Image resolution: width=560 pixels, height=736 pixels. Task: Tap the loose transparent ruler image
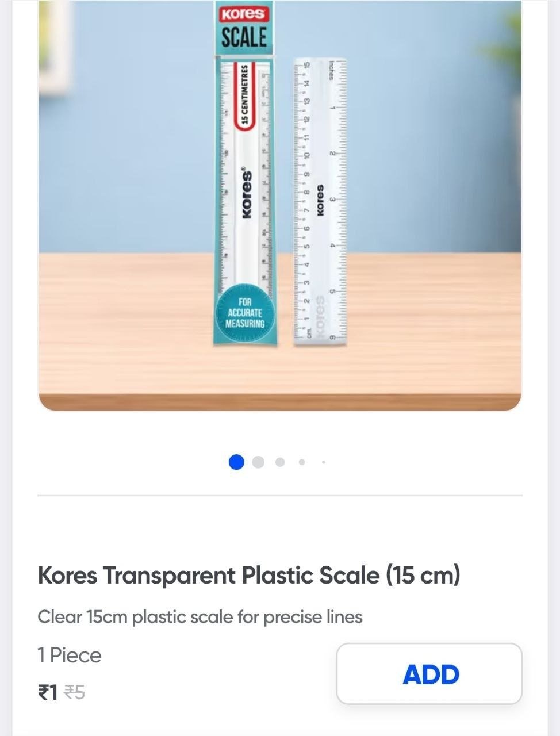point(320,202)
